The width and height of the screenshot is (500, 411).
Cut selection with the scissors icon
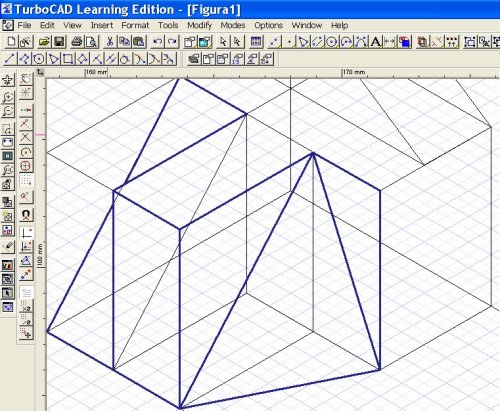110,42
